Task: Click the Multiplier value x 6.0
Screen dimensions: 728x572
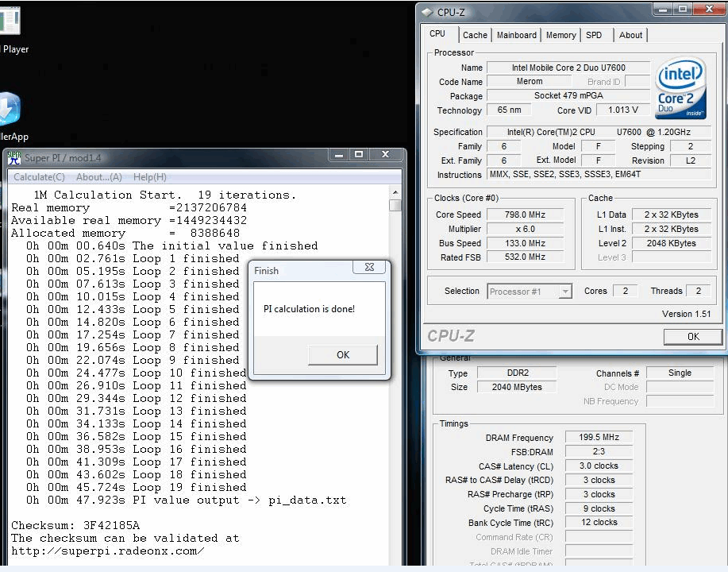Action: pos(525,229)
